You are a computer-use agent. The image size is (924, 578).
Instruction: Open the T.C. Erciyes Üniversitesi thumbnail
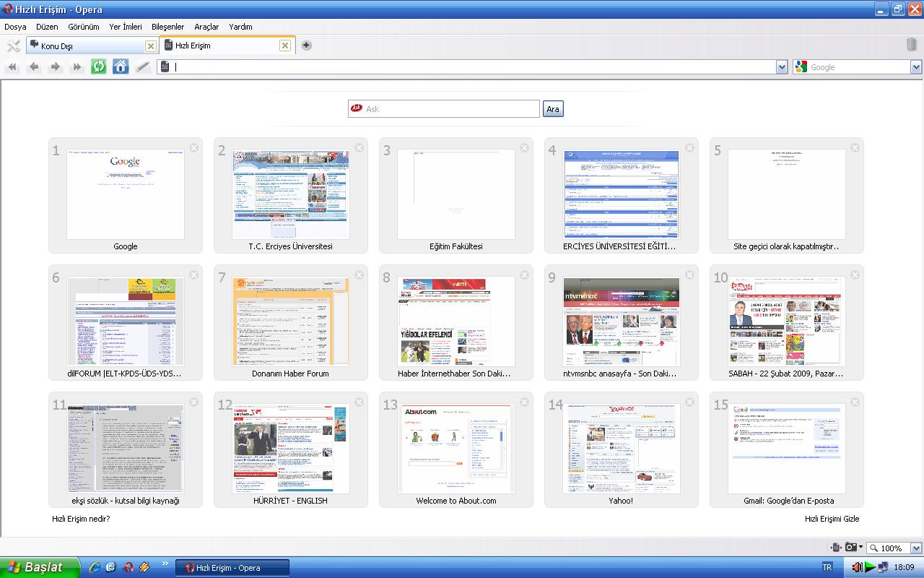[291, 195]
